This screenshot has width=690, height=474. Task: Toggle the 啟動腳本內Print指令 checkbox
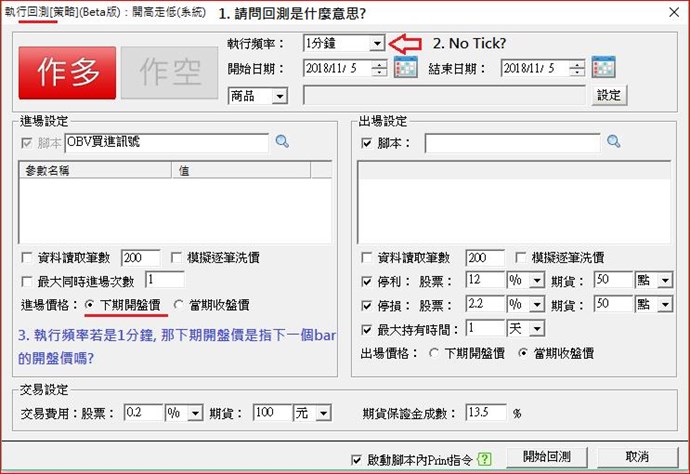pyautogui.click(x=357, y=459)
